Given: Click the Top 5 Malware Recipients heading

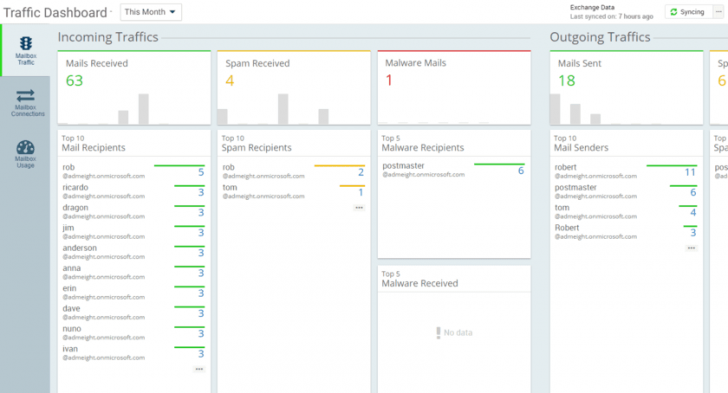Looking at the screenshot, I should 422,144.
